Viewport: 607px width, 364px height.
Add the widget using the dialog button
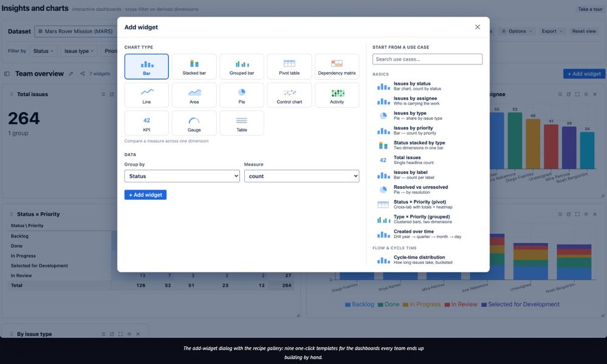click(145, 195)
